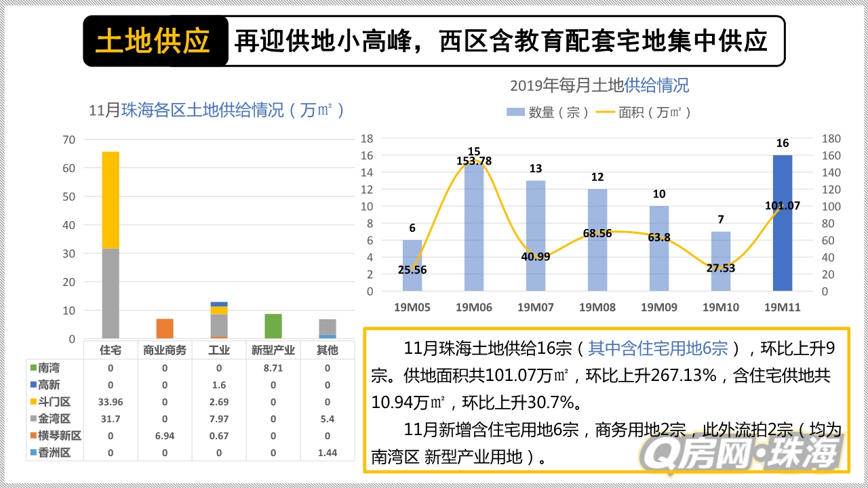Select the 6.94 value for 横琴新区
The image size is (868, 488).
tap(165, 436)
